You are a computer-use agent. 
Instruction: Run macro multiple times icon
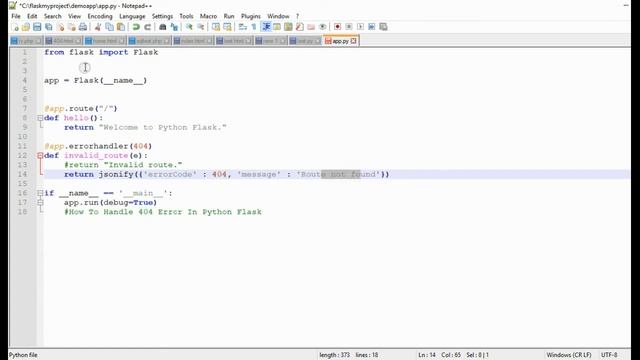(372, 27)
